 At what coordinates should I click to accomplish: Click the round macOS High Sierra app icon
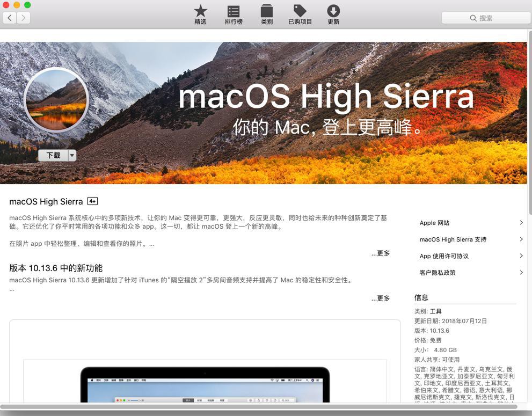tap(56, 100)
